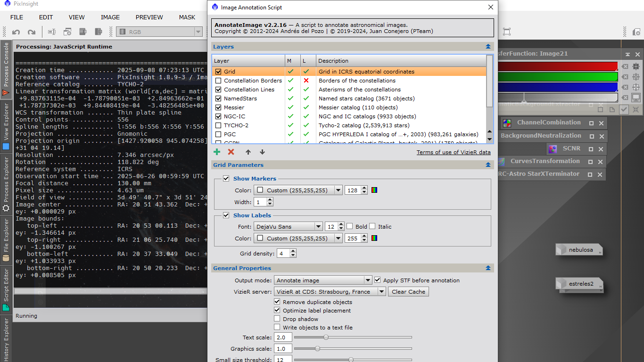Click the Undo arrow in the toolbar
Viewport: 644px width, 362px height.
tap(16, 32)
